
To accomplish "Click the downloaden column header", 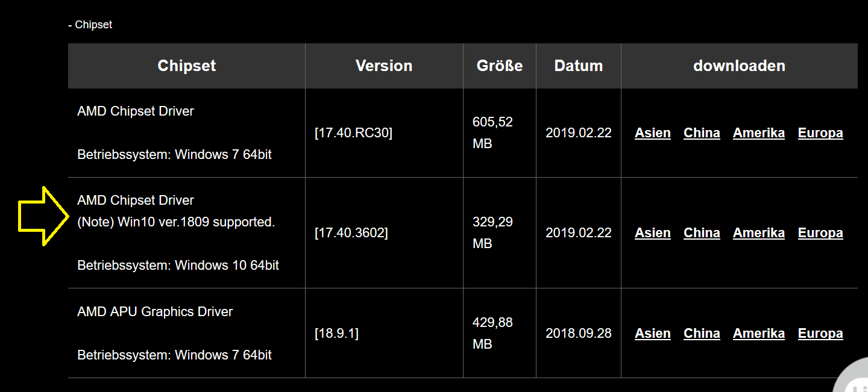I will [x=740, y=66].
